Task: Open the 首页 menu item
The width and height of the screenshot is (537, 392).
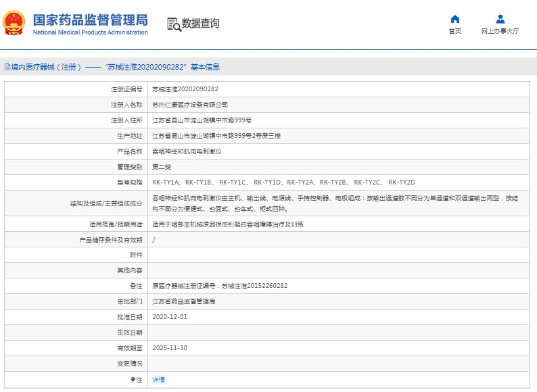Action: tap(455, 31)
